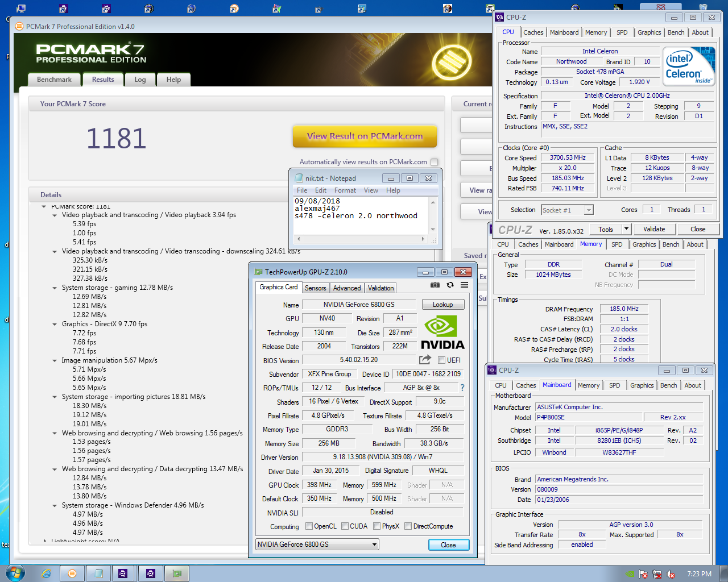Take a screenshot with GPU-Z camera icon
This screenshot has height=582, width=728.
tap(435, 285)
